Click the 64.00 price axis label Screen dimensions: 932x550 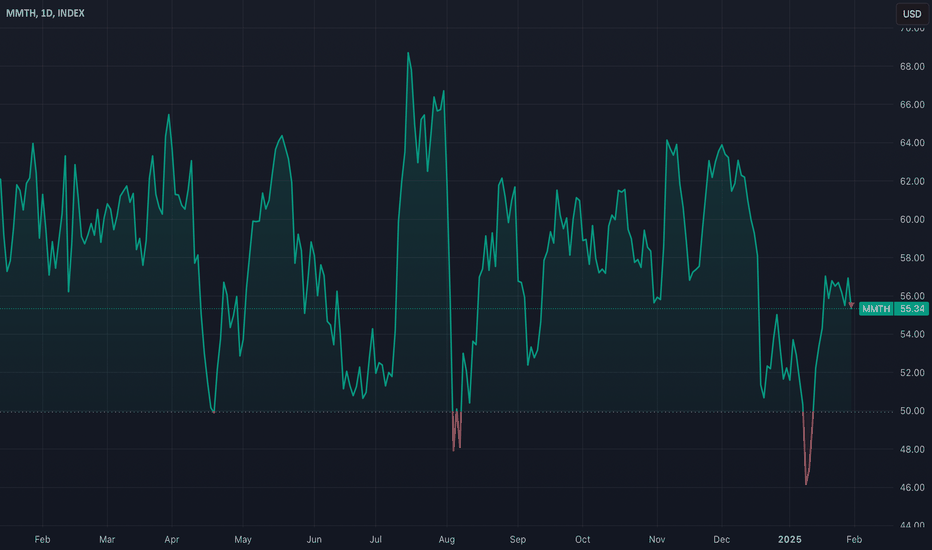[912, 143]
